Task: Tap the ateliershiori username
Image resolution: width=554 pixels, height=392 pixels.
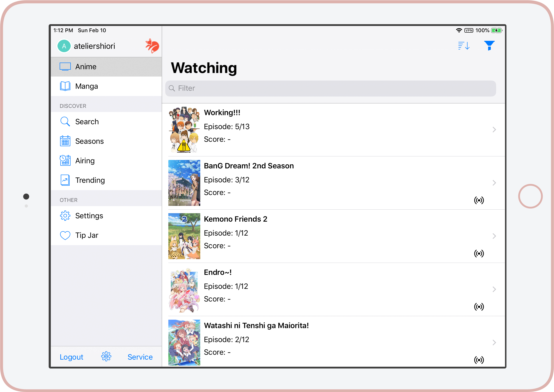Action: [94, 46]
